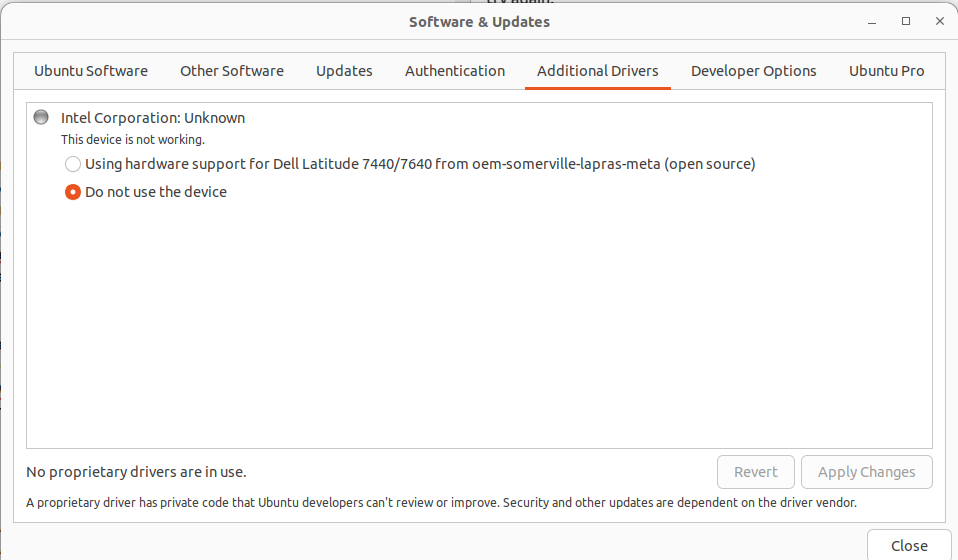Viewport: 958px width, 560px height.
Task: Click the Apply Changes button
Action: point(866,472)
